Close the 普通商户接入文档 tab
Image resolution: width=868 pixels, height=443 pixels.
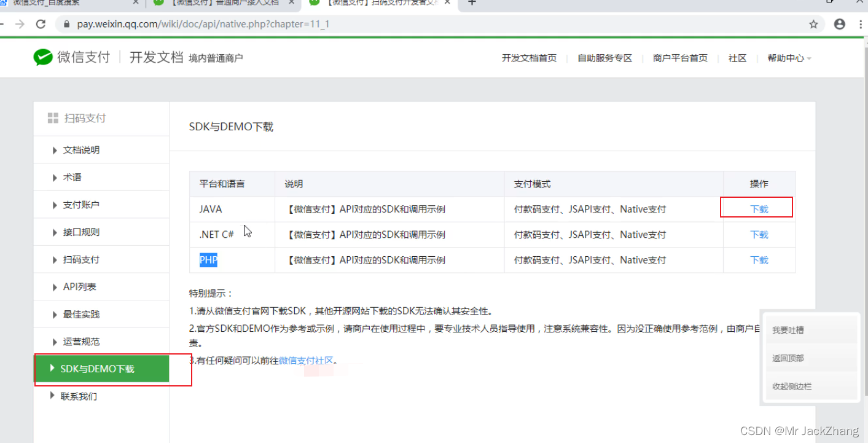click(x=291, y=2)
